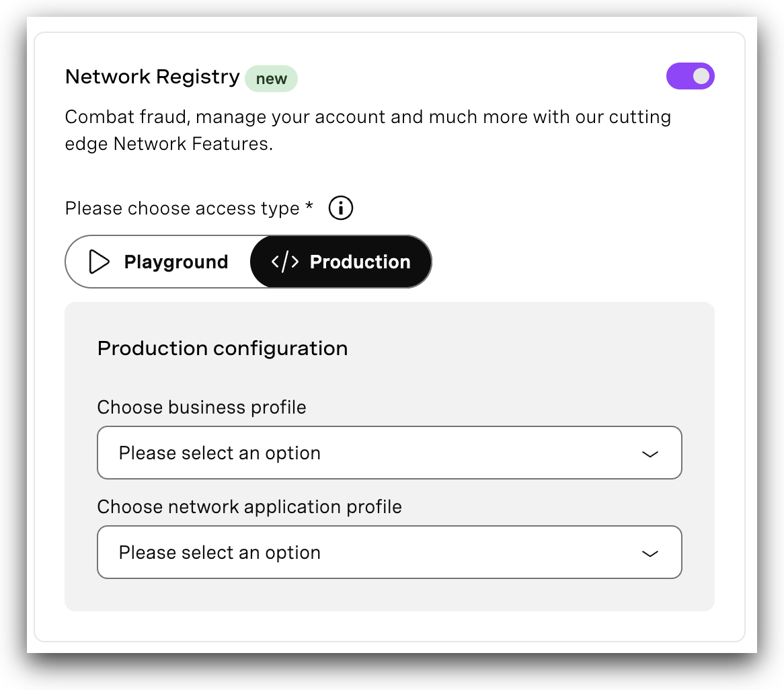784x690 pixels.
Task: Click the circled 'i' tooltip indicator
Action: pyautogui.click(x=340, y=208)
